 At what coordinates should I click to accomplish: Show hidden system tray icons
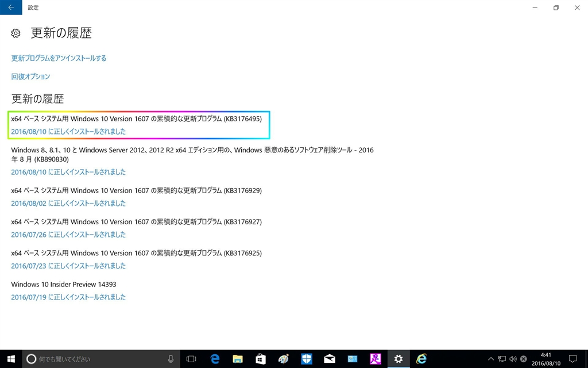[x=491, y=359]
